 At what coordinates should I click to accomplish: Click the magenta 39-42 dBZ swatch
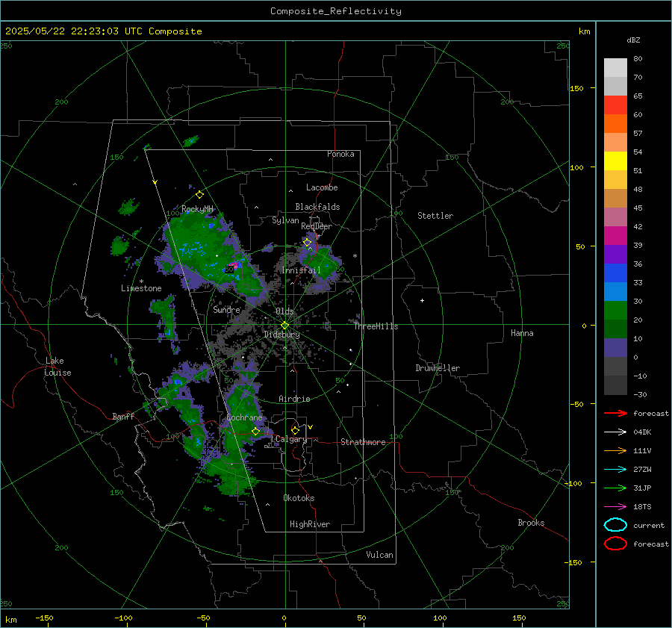pos(615,235)
